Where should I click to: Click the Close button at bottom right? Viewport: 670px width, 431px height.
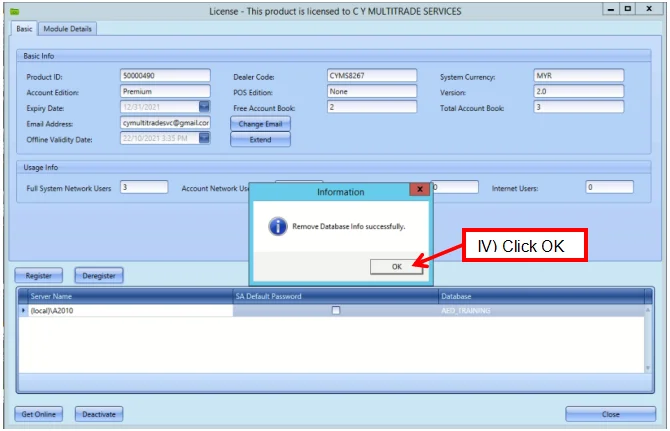pos(610,414)
